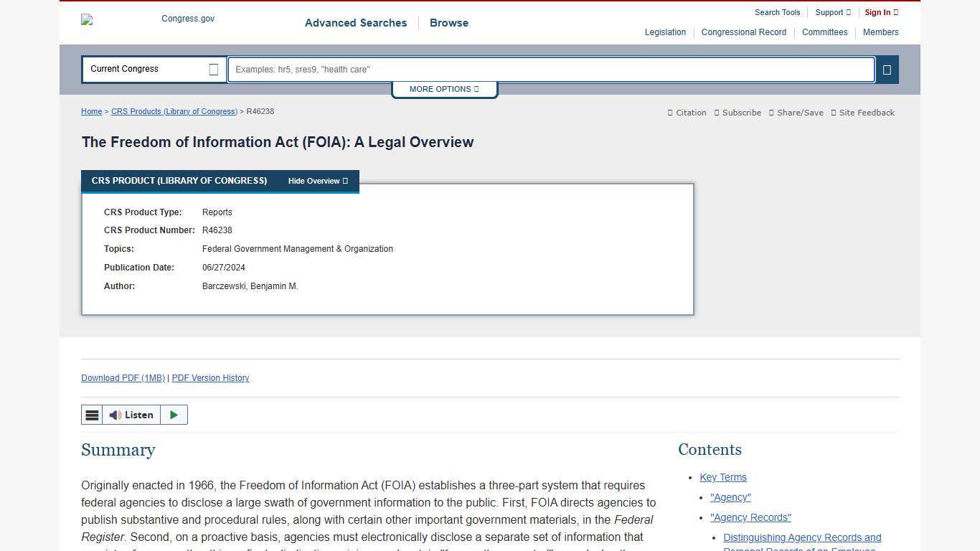Screen dimensions: 980x551
Task: Click the Citation icon link
Action: (686, 113)
